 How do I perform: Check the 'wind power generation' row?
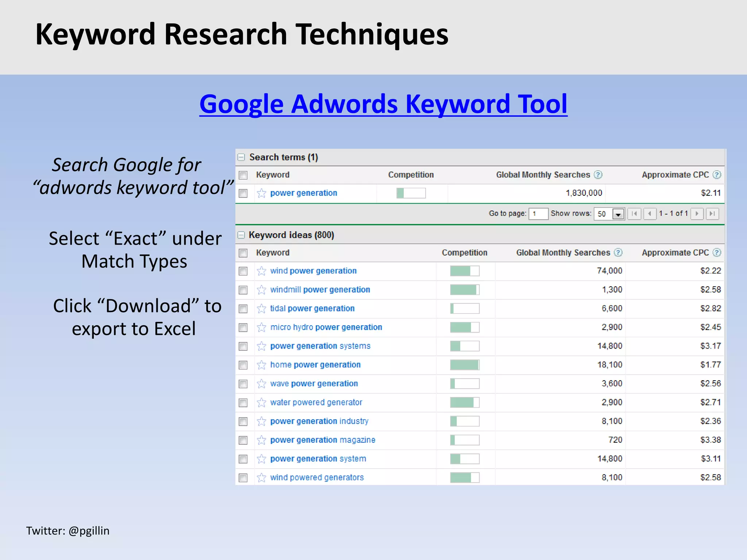(243, 271)
